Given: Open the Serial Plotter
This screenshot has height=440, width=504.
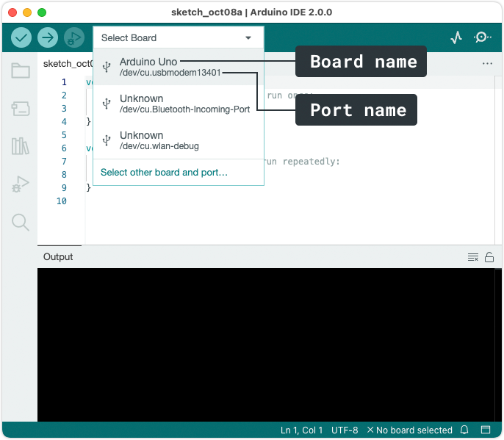Looking at the screenshot, I should pyautogui.click(x=456, y=37).
